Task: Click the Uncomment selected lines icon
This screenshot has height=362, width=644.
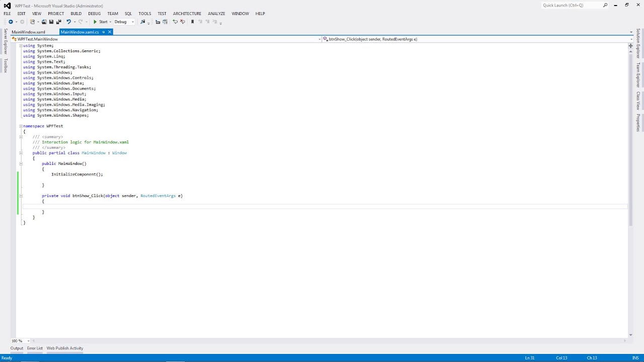Action: coord(182,22)
